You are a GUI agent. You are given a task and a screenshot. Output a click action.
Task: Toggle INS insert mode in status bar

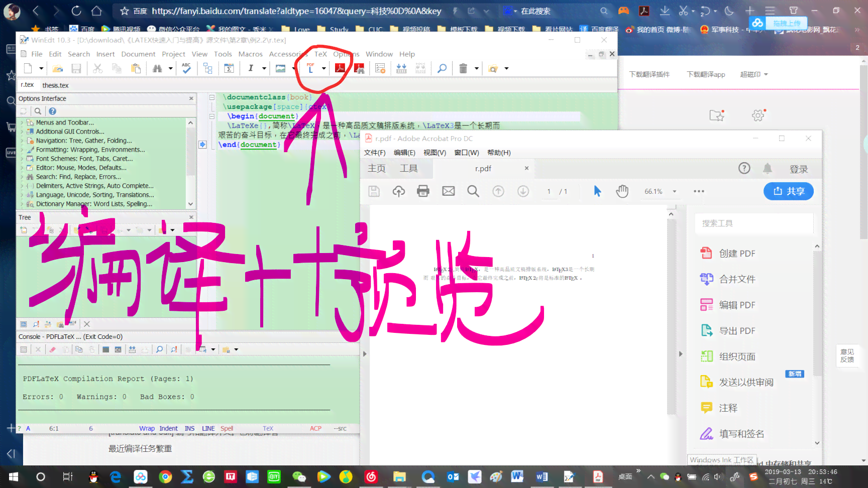click(x=189, y=428)
